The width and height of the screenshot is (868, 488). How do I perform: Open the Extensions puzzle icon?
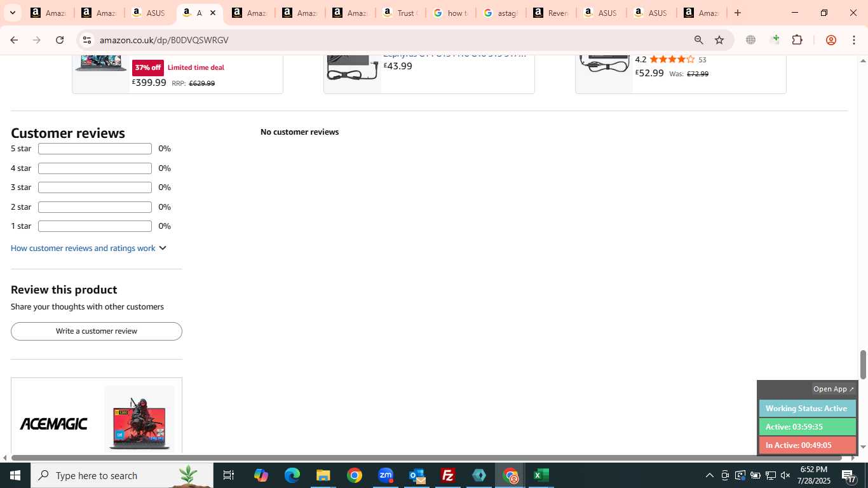797,40
